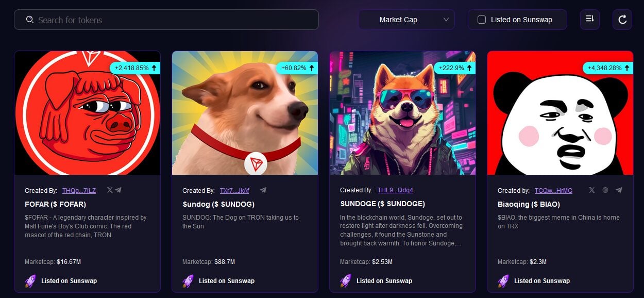The width and height of the screenshot is (644, 298).
Task: Click the Search for tokens field
Action: 166,20
